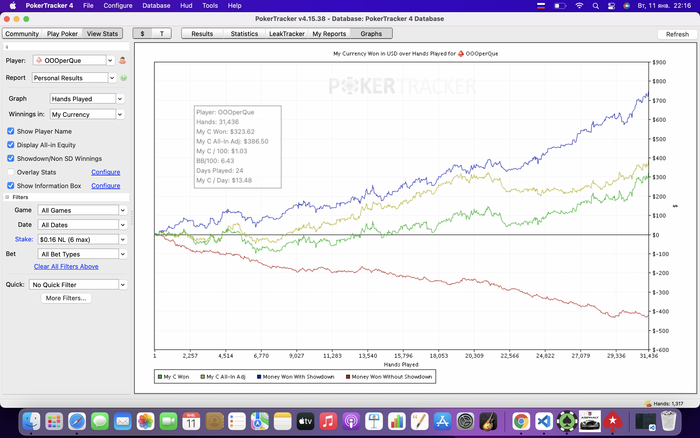This screenshot has height=438, width=700.
Task: Open the Bet filter All Bet Types dropdown
Action: coord(82,254)
